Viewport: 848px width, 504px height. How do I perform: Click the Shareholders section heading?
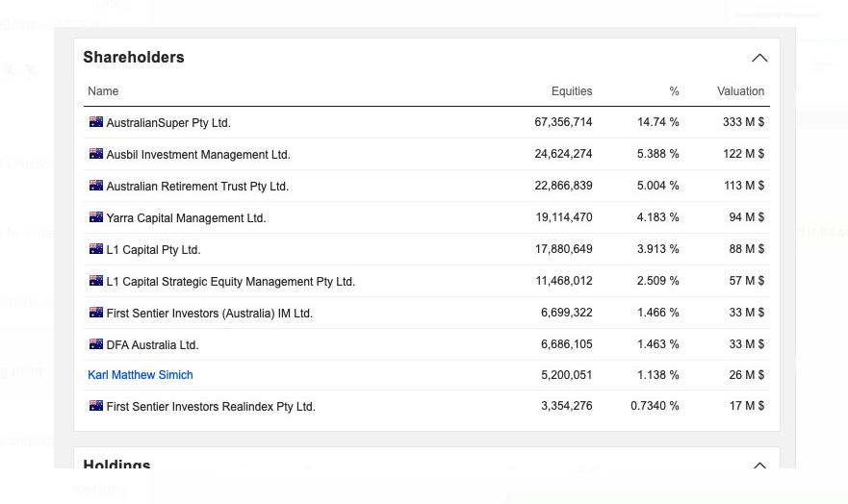[134, 58]
